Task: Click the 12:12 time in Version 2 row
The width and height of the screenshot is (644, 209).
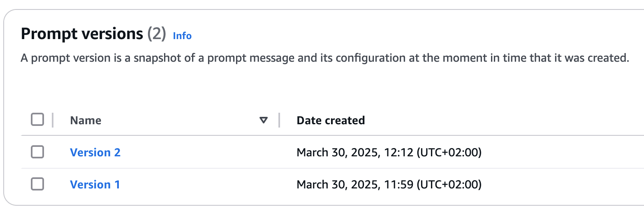Action: pyautogui.click(x=398, y=153)
